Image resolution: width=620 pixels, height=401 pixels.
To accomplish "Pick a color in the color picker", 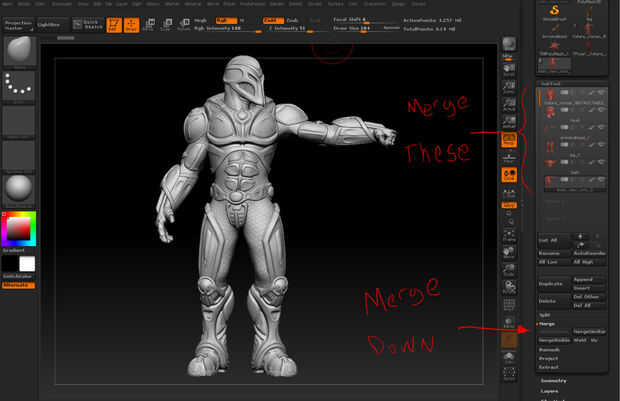I will click(x=20, y=230).
